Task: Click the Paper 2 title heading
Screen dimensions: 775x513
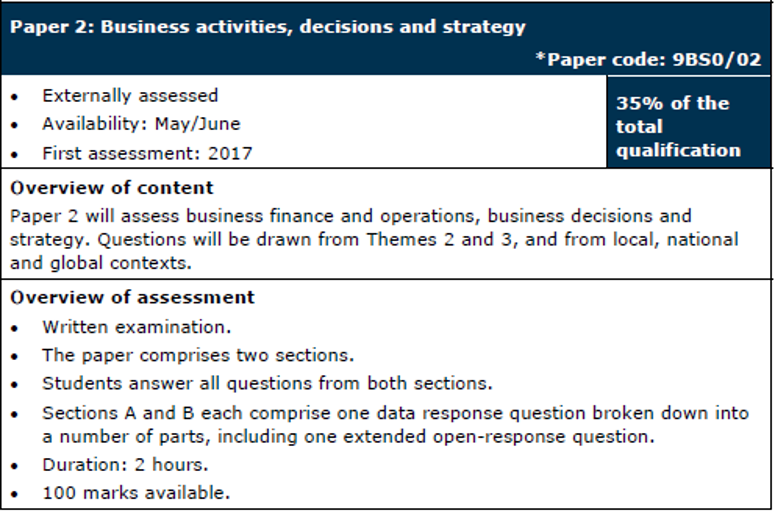Action: 268,27
